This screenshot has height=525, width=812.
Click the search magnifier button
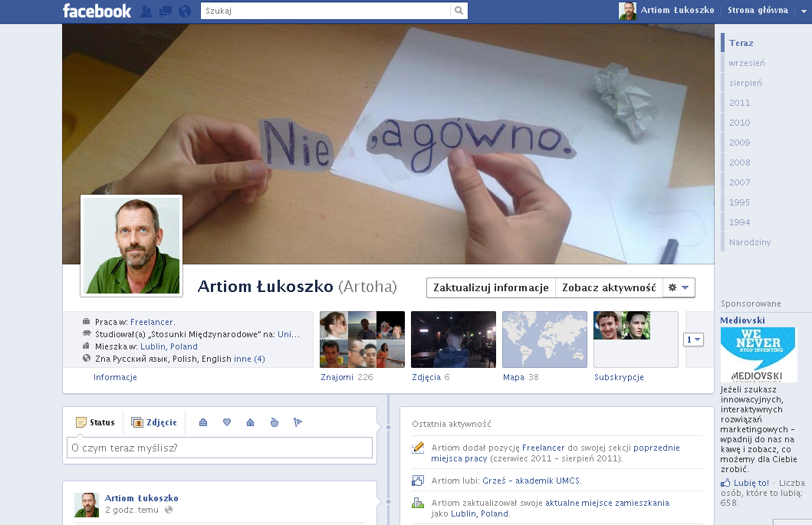pos(459,11)
